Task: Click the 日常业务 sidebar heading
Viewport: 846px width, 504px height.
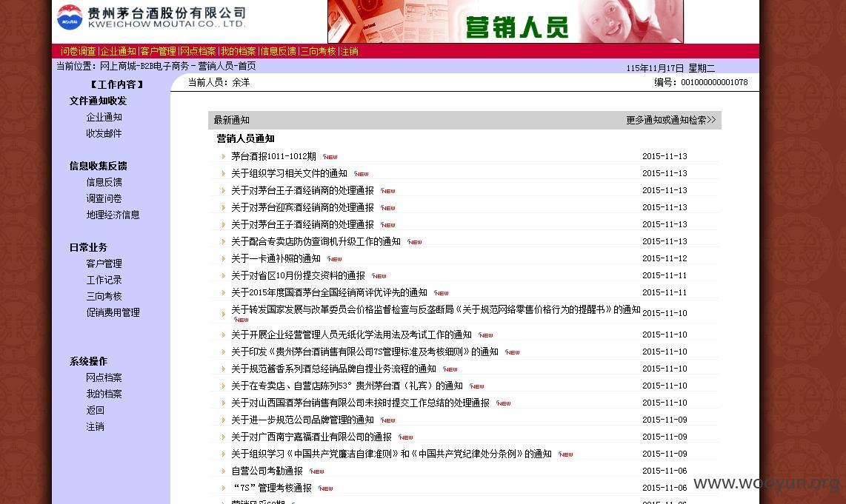Action: point(88,248)
